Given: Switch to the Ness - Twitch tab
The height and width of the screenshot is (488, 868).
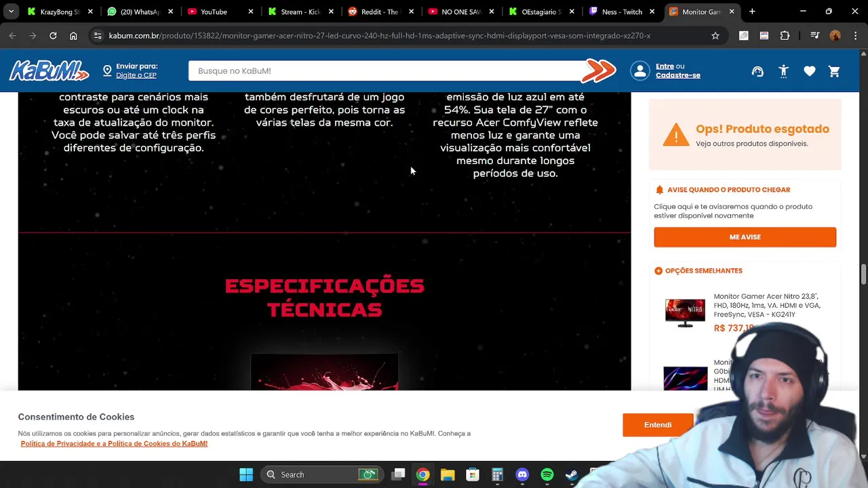Looking at the screenshot, I should tap(620, 12).
